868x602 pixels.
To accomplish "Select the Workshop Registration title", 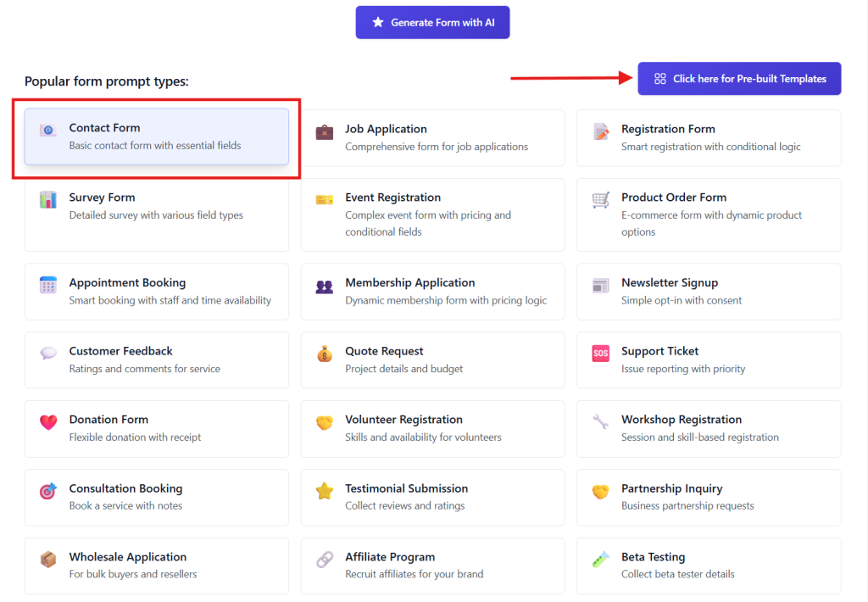I will (x=682, y=420).
